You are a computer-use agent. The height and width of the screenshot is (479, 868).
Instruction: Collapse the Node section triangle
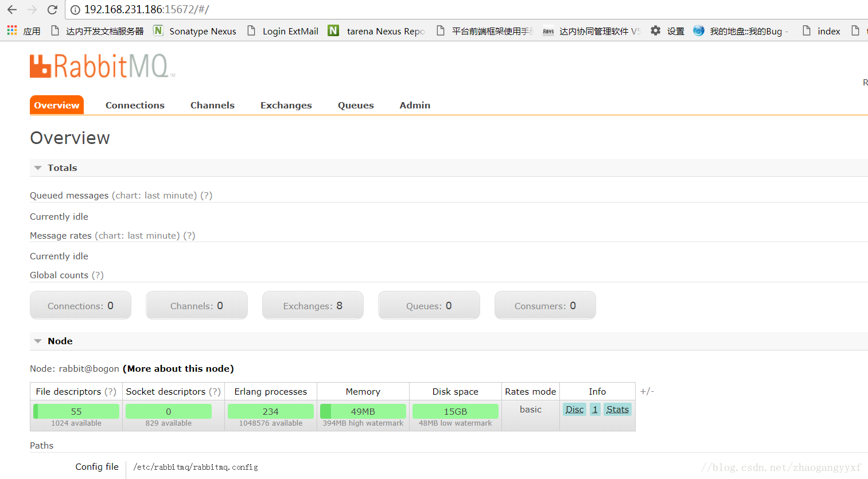pos(38,341)
